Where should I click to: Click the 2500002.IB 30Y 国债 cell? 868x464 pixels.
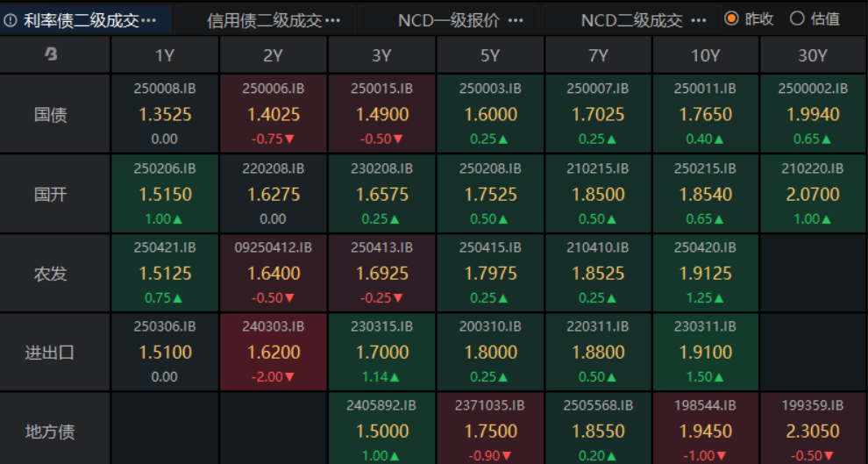[813, 114]
